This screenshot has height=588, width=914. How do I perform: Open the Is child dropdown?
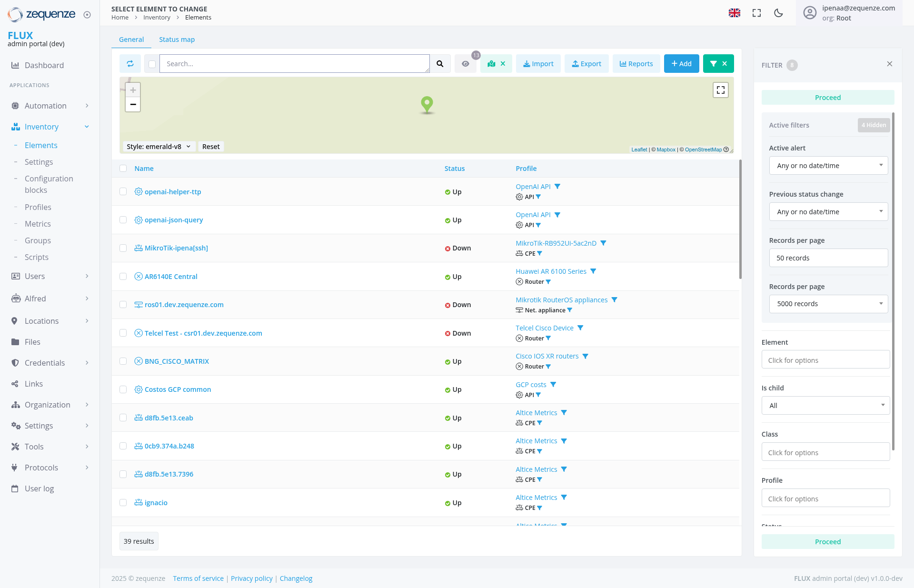point(825,406)
